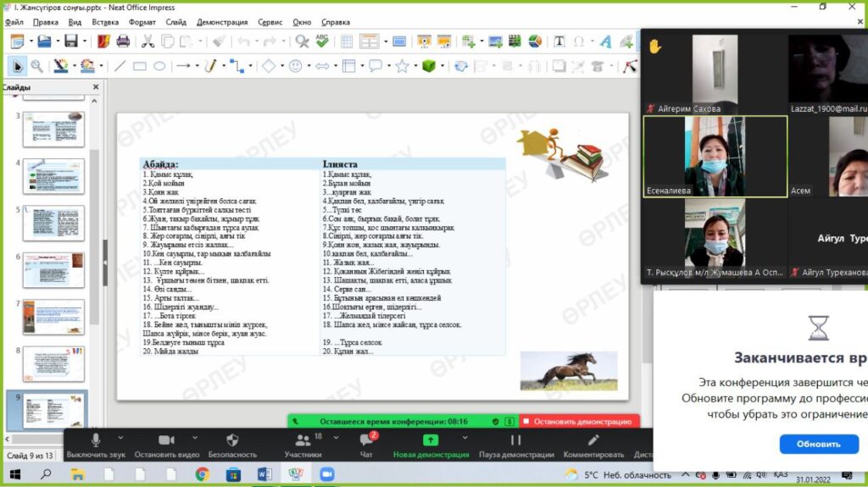Open dropdown next to Insert Table icon
The width and height of the screenshot is (868, 487).
[x=386, y=41]
